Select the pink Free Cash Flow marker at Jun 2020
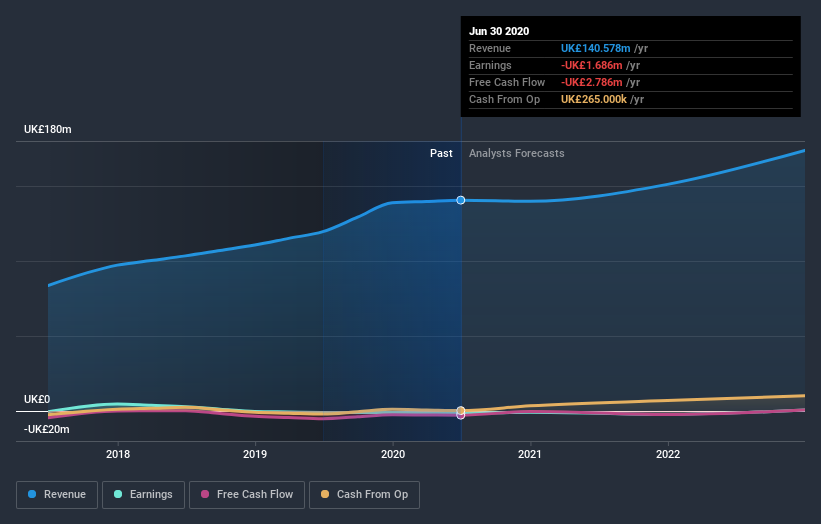 [461, 416]
